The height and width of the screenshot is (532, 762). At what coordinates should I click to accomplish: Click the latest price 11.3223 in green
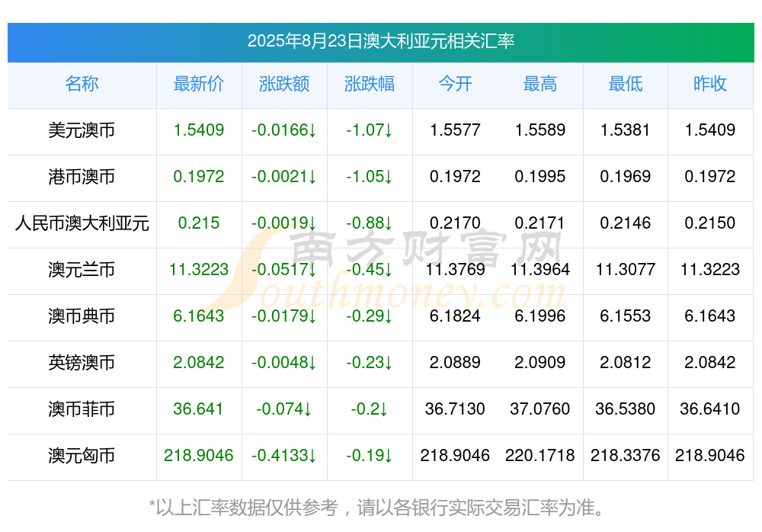(199, 269)
